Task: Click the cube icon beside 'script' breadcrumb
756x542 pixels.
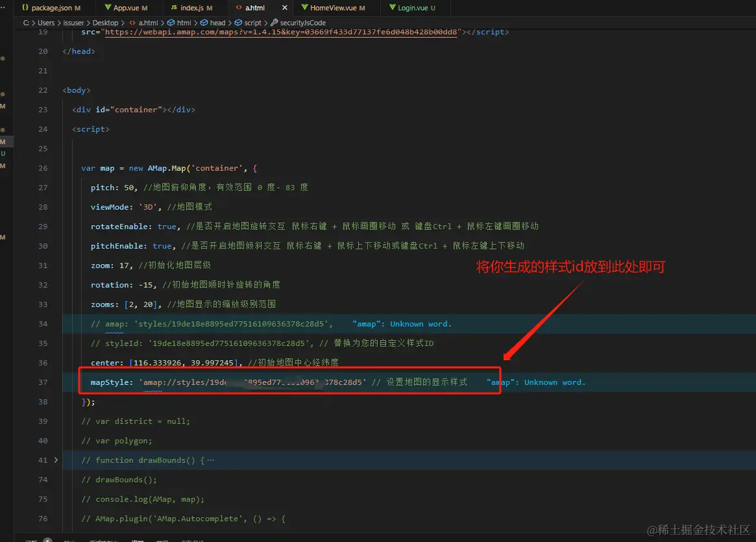Action: coord(238,23)
